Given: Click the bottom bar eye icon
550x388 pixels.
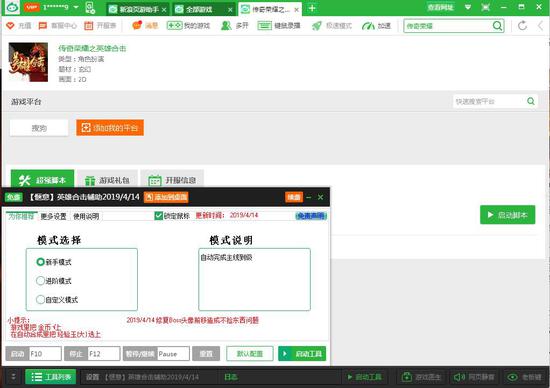Looking at the screenshot, I should tap(512, 377).
